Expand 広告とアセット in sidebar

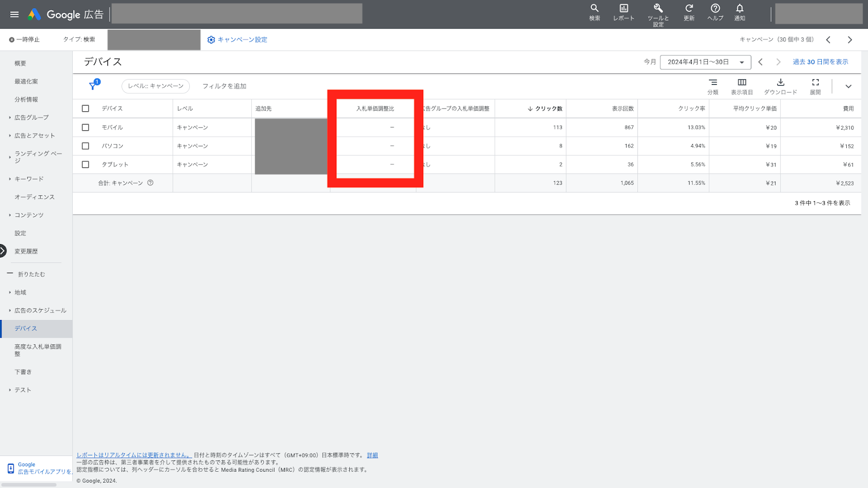pyautogui.click(x=10, y=136)
